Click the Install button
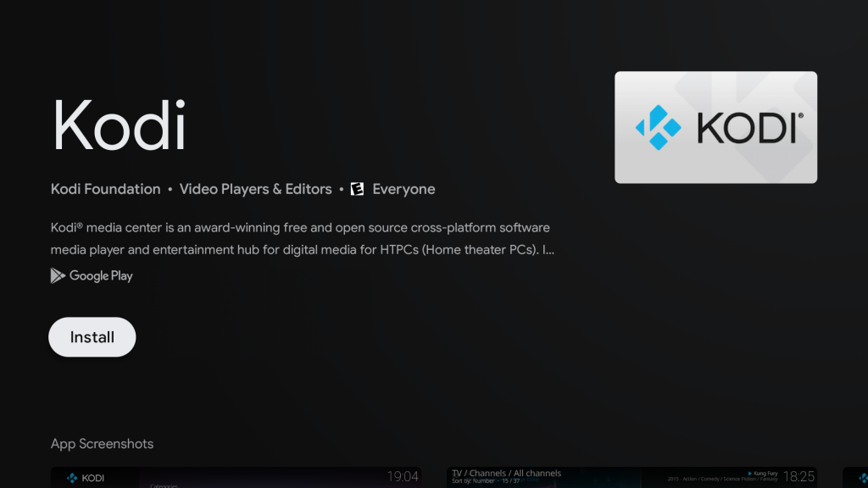 pos(92,337)
